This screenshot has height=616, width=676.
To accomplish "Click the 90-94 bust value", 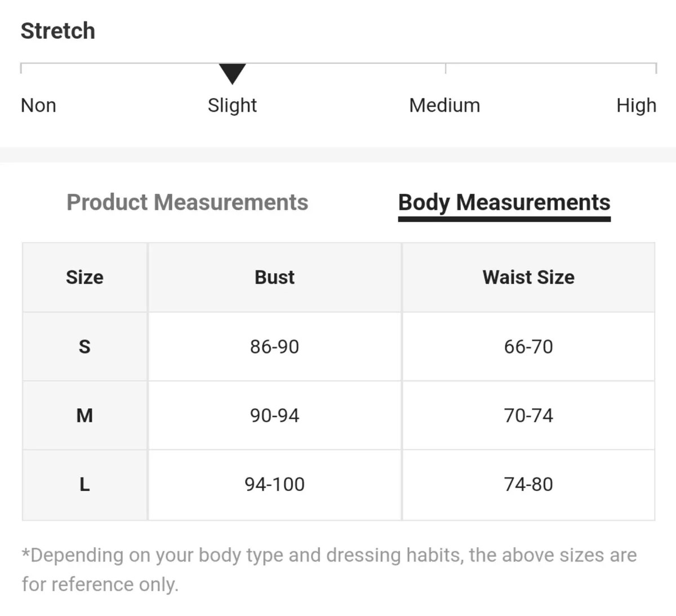I will [274, 415].
